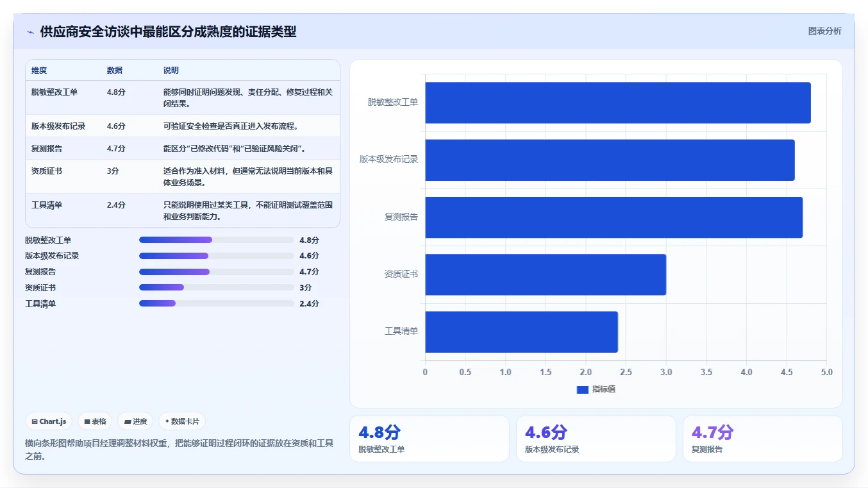The height and width of the screenshot is (488, 868).
Task: Select the 数据卡片 tag
Action: [182, 421]
